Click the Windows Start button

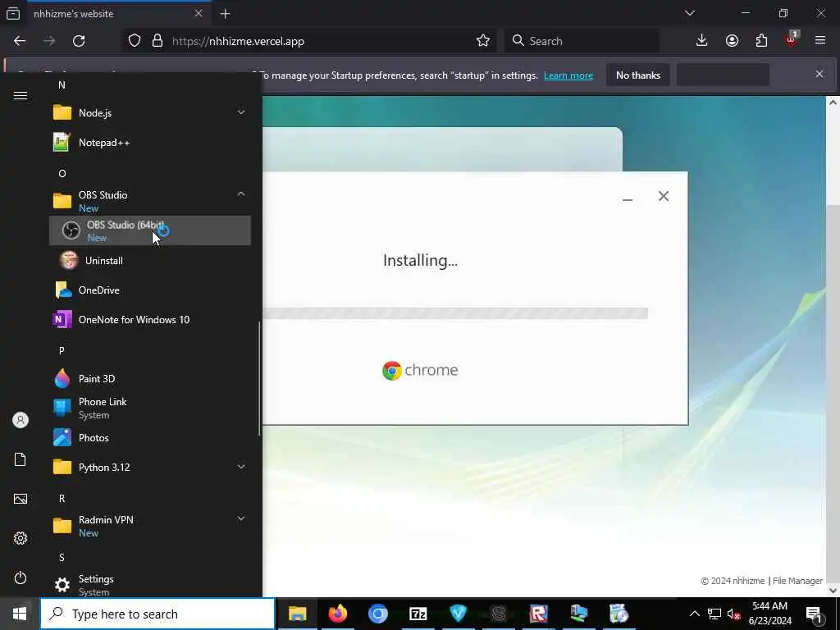(x=20, y=614)
